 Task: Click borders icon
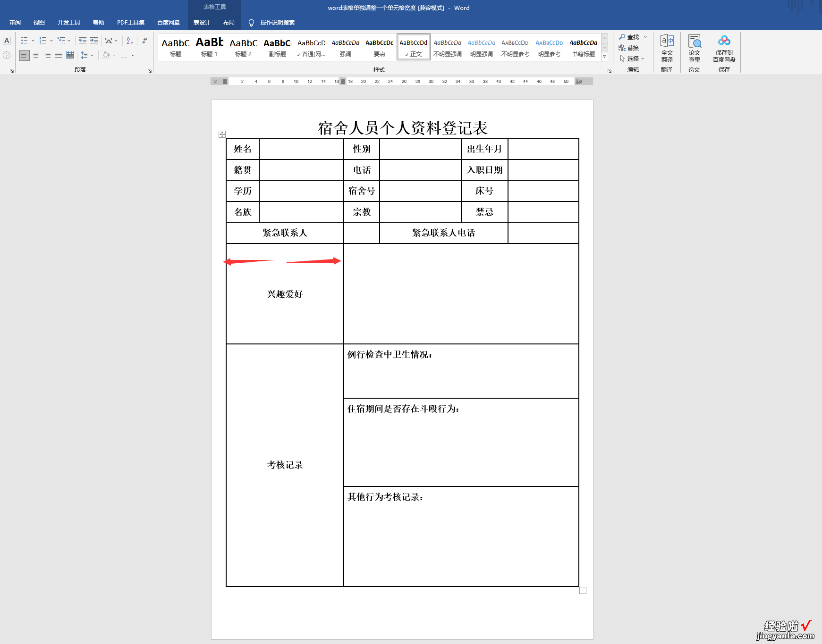click(124, 55)
